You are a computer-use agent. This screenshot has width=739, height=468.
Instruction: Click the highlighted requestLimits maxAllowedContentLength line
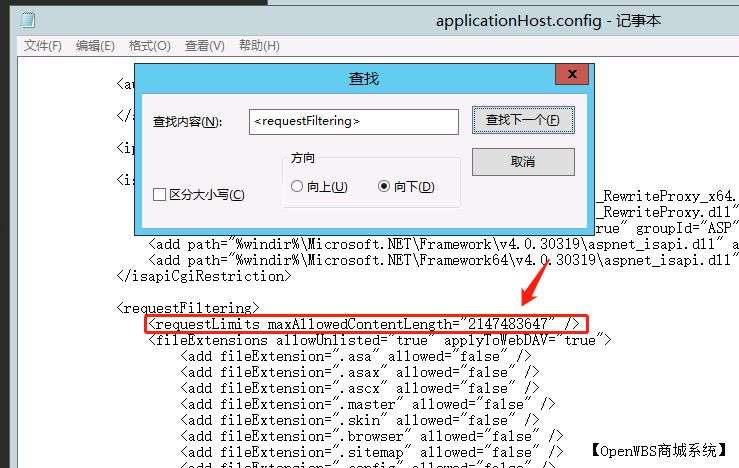point(364,323)
